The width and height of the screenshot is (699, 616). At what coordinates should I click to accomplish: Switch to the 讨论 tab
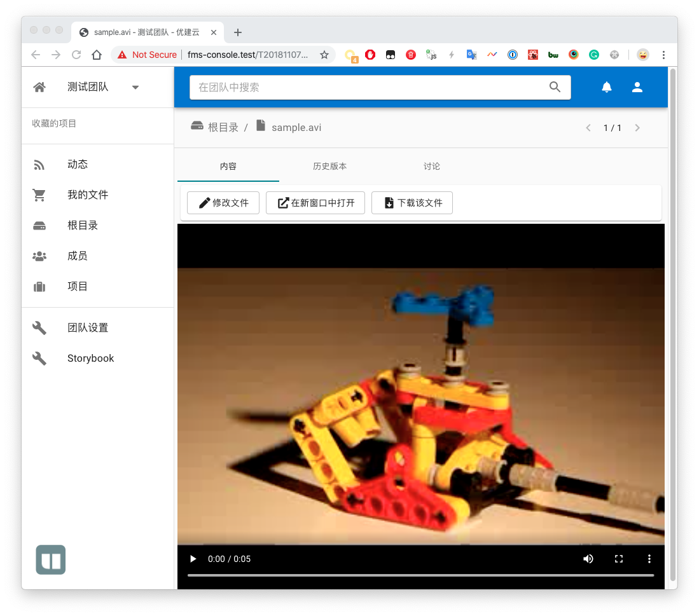[x=431, y=167]
